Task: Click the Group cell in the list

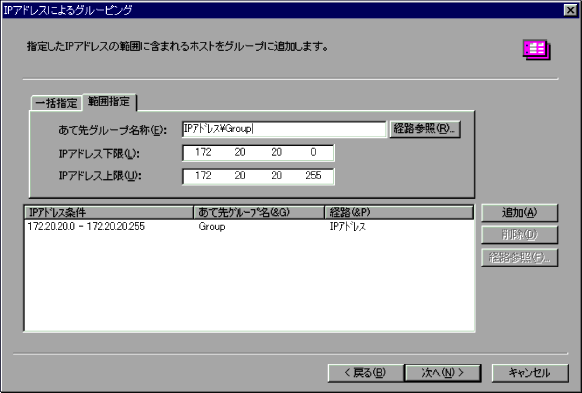Action: pos(212,226)
